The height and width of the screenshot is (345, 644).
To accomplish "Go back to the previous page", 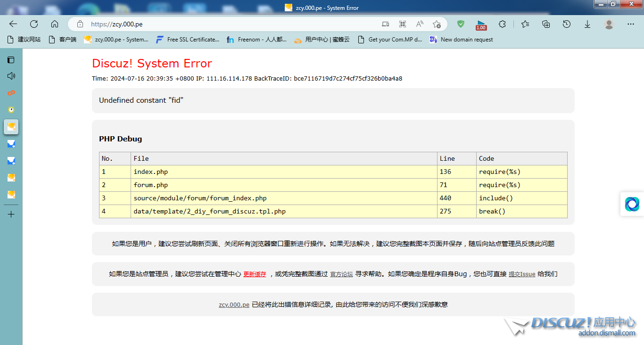I will coord(13,24).
